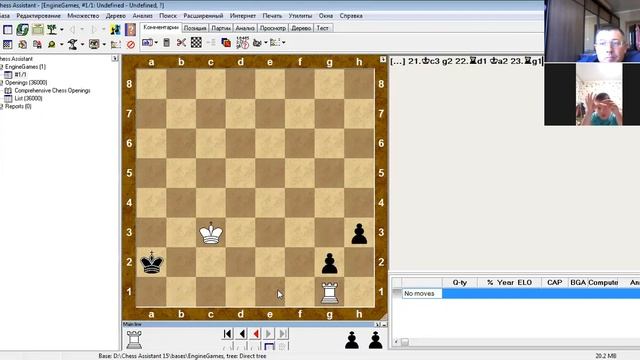Screen dimensions: 640x360
Task: Click the checkered board pattern icon
Action: (196, 42)
